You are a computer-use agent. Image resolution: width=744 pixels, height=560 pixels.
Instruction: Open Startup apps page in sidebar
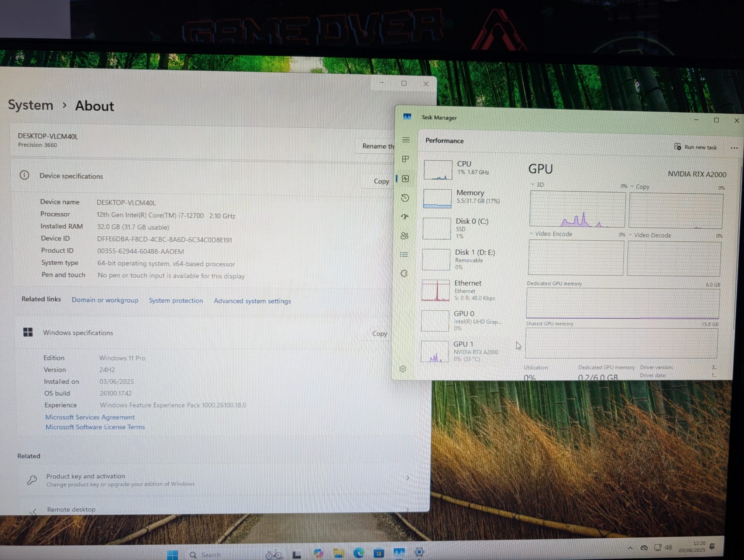405,217
